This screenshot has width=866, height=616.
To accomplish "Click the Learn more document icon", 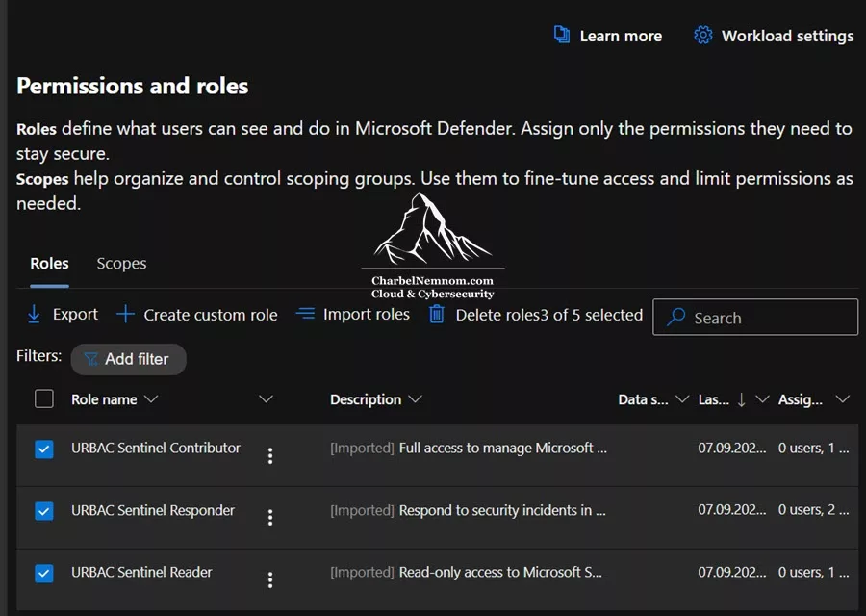I will 562,35.
